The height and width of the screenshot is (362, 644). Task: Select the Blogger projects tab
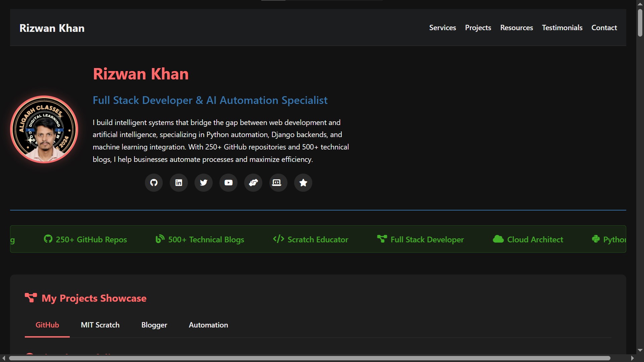(x=154, y=325)
